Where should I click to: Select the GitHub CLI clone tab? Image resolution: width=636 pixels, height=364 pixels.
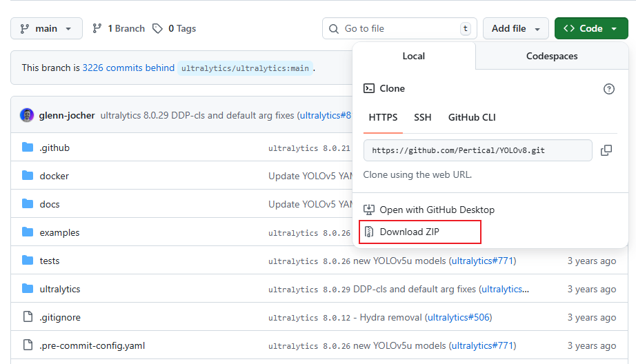472,118
